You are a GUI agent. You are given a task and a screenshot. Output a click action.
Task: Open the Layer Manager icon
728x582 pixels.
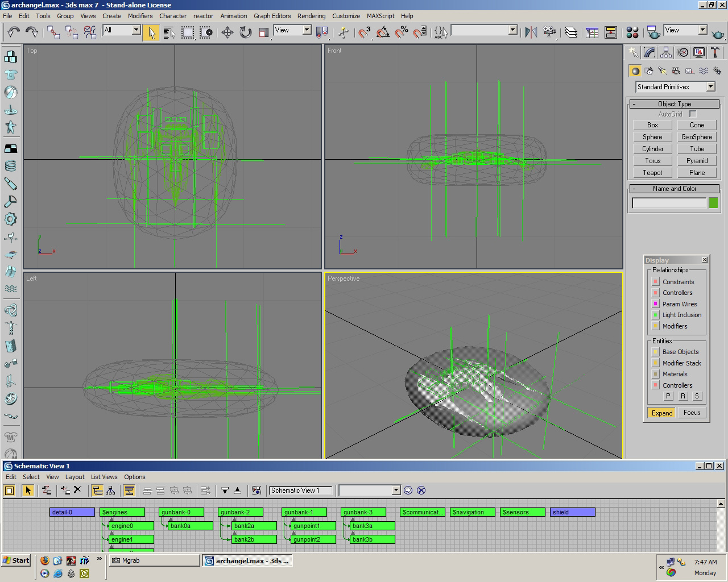pos(571,32)
